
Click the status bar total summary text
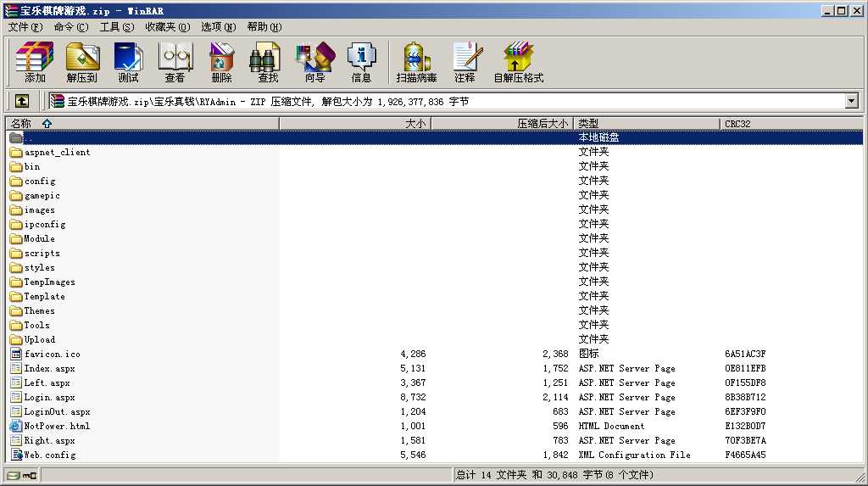(x=554, y=475)
